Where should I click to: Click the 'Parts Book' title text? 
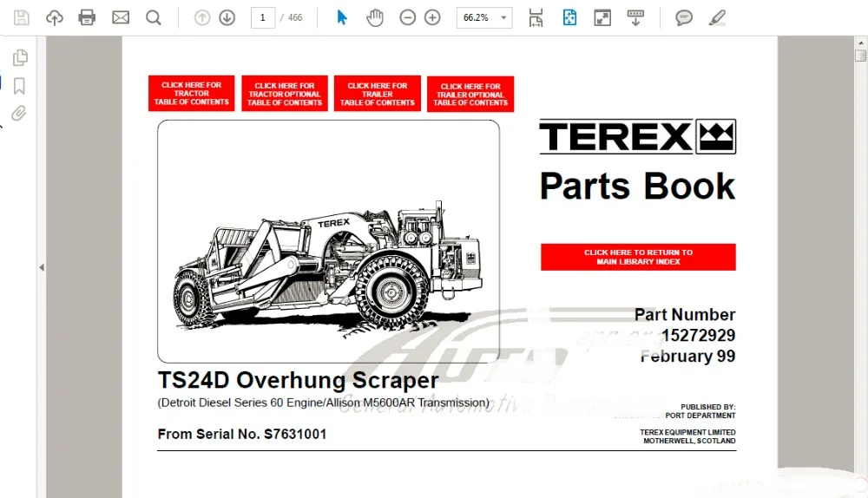point(638,186)
